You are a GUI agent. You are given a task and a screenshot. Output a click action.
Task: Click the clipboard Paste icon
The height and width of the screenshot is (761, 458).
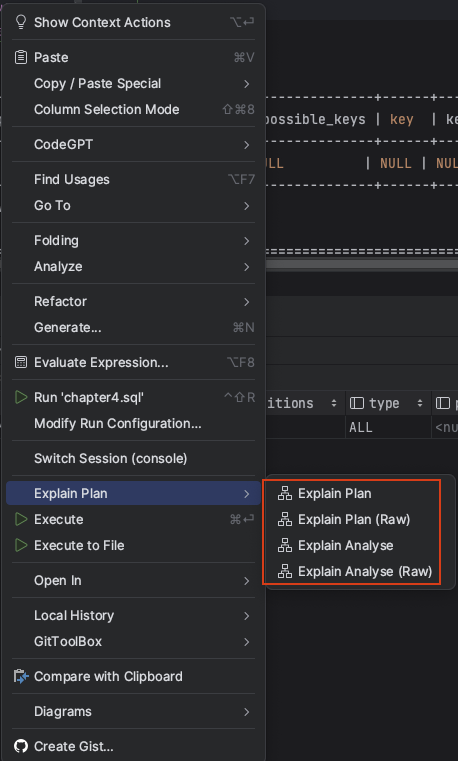[x=21, y=57]
